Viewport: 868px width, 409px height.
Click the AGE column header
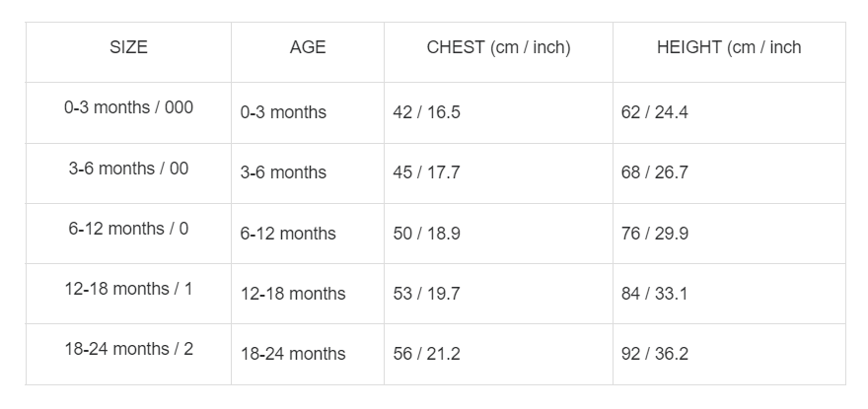coord(308,47)
